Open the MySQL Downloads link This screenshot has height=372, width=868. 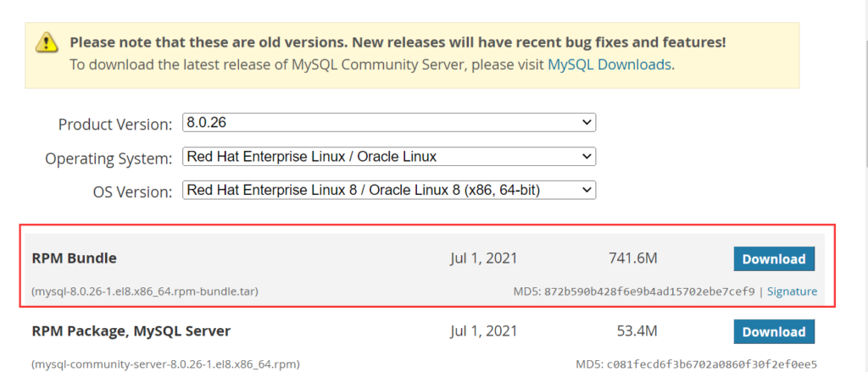[609, 64]
